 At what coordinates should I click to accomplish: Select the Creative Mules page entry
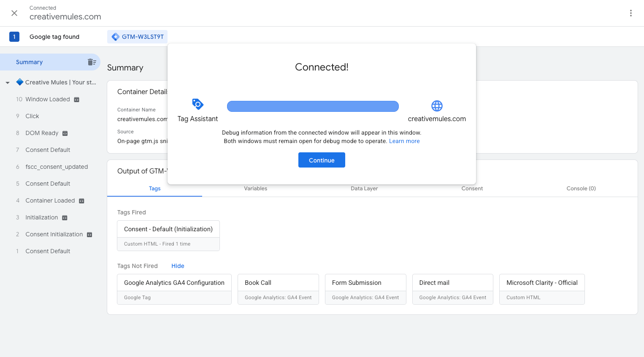click(x=56, y=82)
